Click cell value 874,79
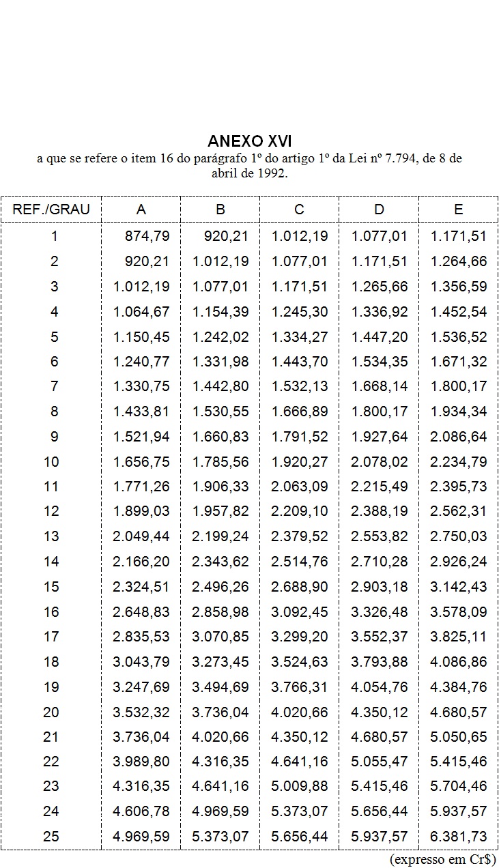Image resolution: width=499 pixels, height=868 pixels. point(147,237)
